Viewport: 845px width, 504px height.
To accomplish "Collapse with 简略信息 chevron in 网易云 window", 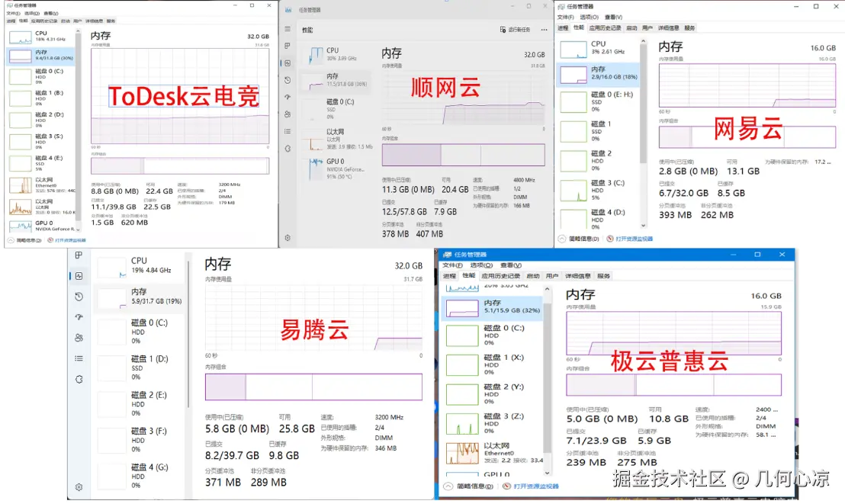I will [562, 238].
